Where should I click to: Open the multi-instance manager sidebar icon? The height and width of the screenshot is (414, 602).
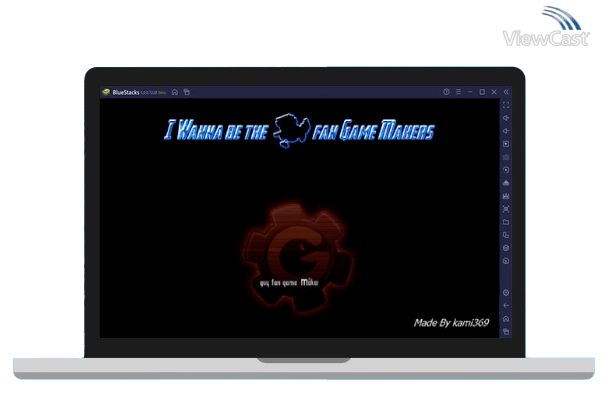pyautogui.click(x=506, y=235)
